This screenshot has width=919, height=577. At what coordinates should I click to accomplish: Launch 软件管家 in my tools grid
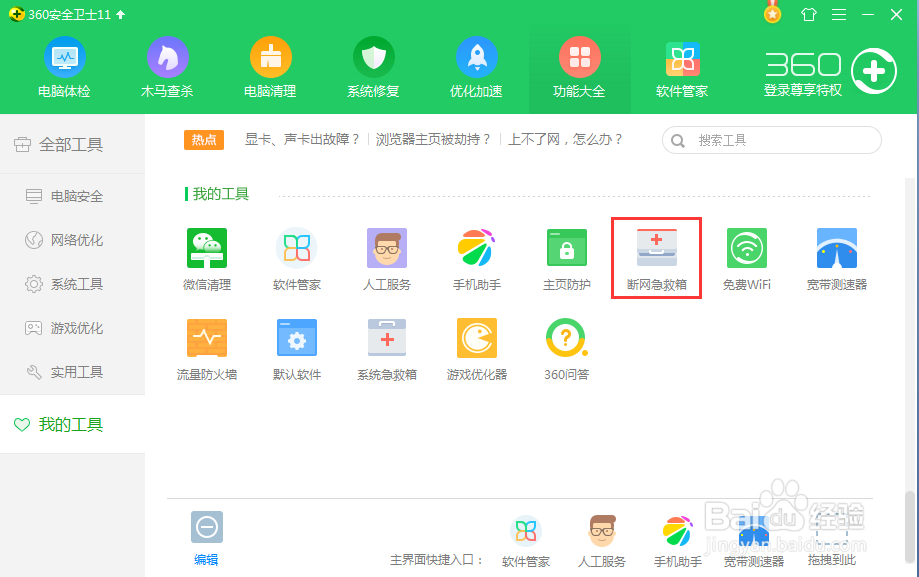point(297,259)
